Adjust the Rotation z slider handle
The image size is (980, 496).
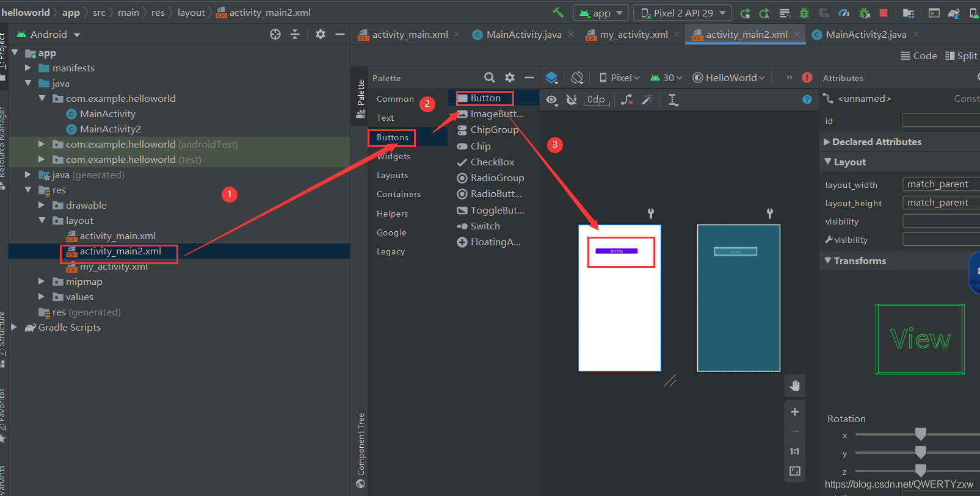[921, 470]
